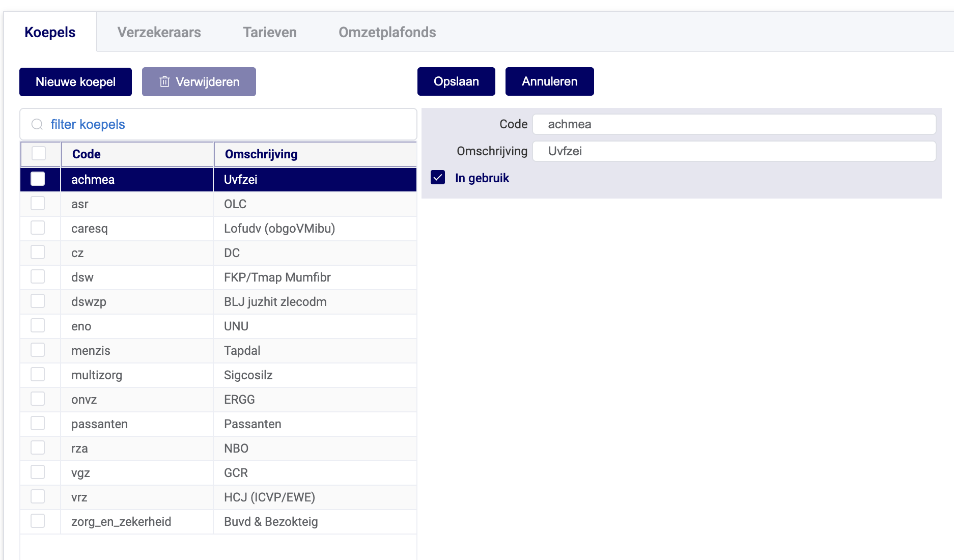
Task: Go to the Omzetplafonds tab
Action: pyautogui.click(x=387, y=32)
